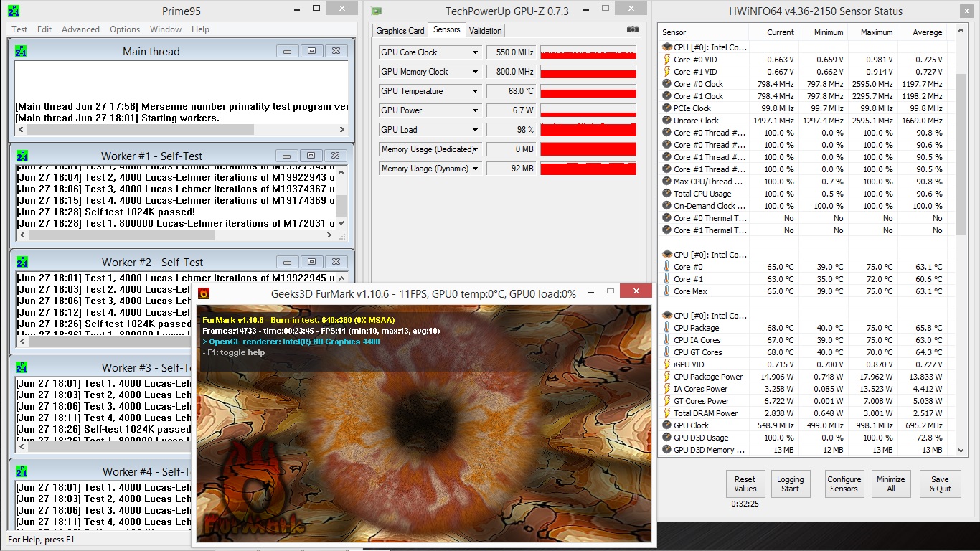Open the GPU Memory Clock sensor dropdown

point(475,72)
